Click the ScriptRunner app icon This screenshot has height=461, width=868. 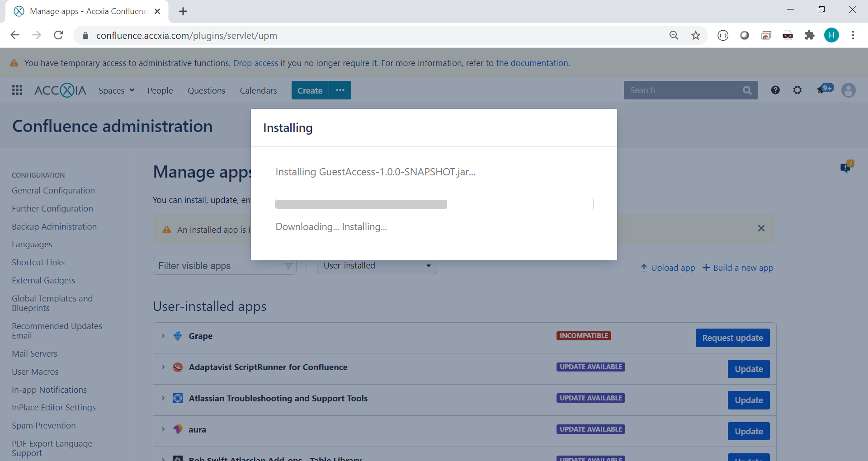(178, 367)
